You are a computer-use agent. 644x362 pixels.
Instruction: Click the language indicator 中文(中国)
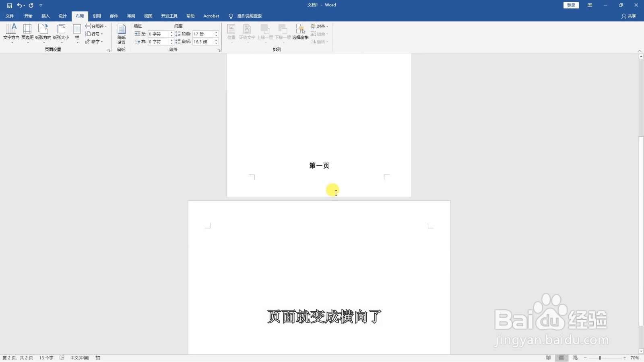[x=80, y=358]
